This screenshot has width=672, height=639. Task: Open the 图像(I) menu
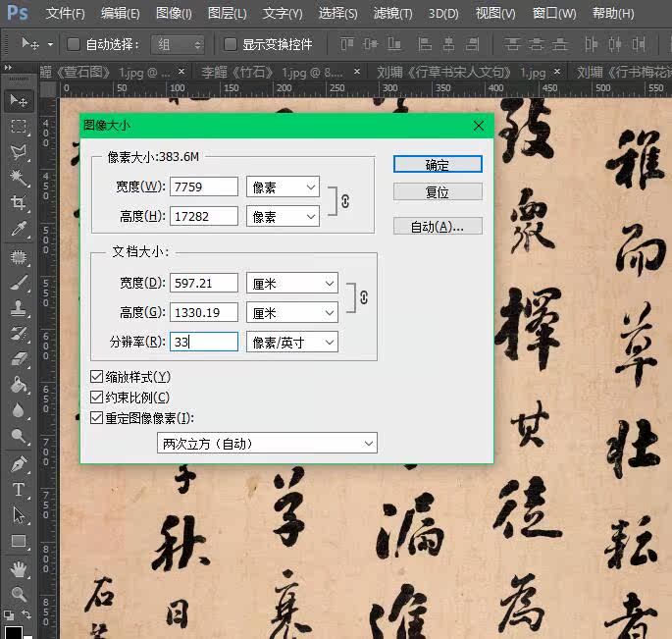(x=174, y=14)
